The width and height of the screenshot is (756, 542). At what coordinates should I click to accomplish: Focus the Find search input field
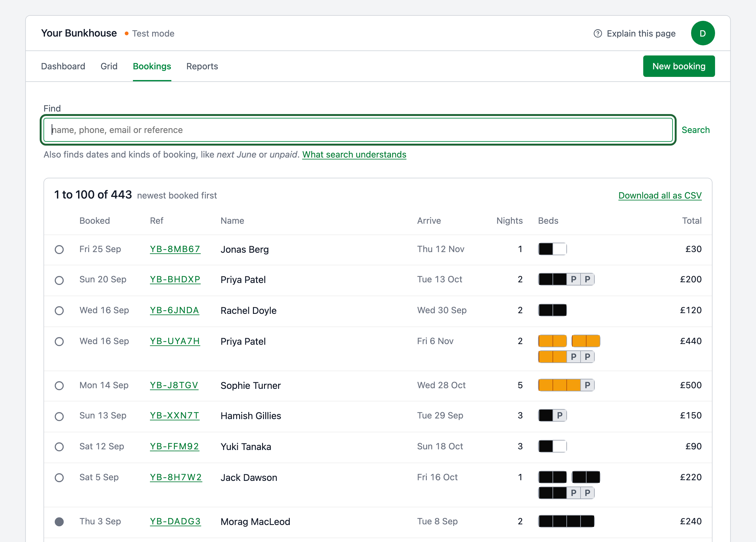click(x=358, y=130)
